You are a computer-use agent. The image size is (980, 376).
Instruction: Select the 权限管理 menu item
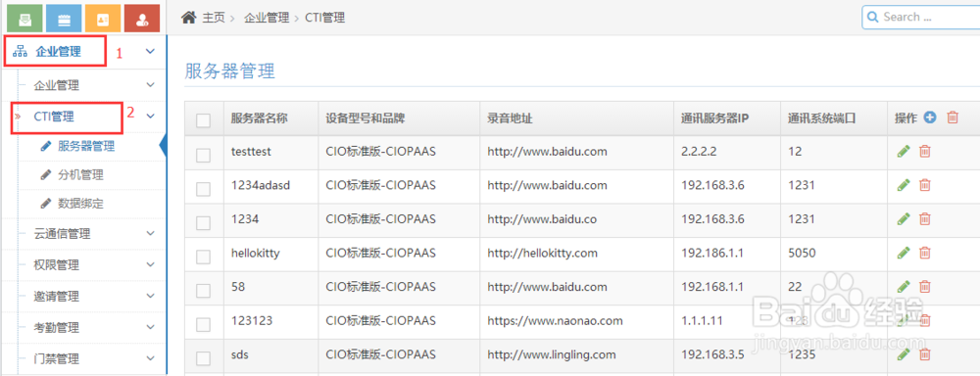coord(56,265)
